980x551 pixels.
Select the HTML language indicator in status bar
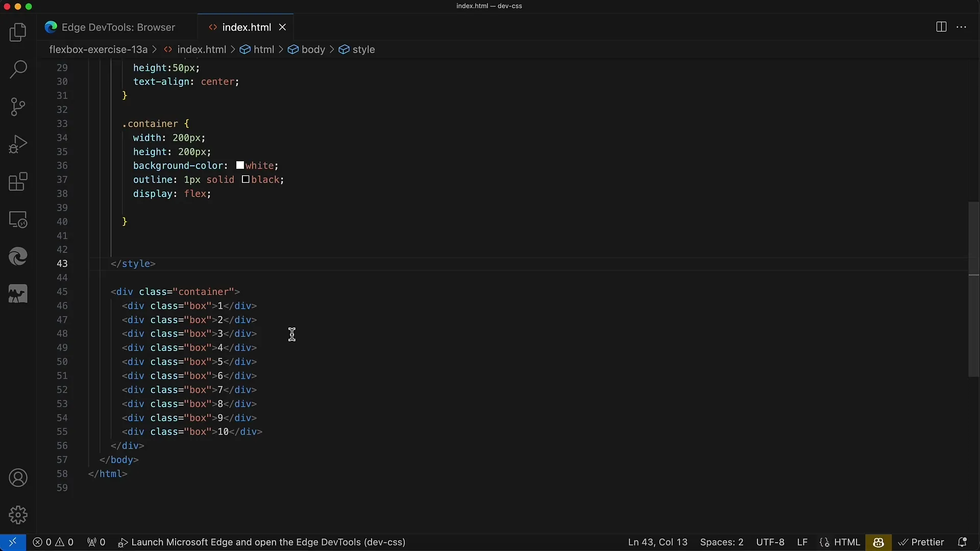pos(847,542)
